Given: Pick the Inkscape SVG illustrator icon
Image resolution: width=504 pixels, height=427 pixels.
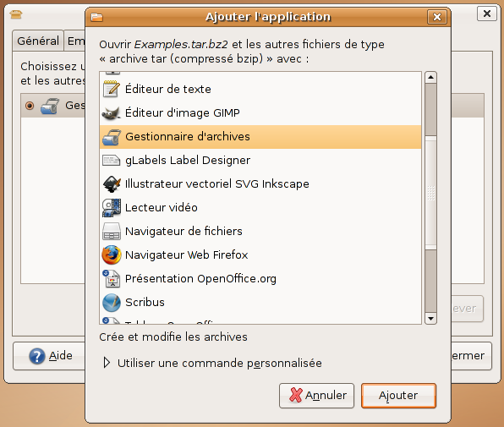Looking at the screenshot, I should [112, 184].
